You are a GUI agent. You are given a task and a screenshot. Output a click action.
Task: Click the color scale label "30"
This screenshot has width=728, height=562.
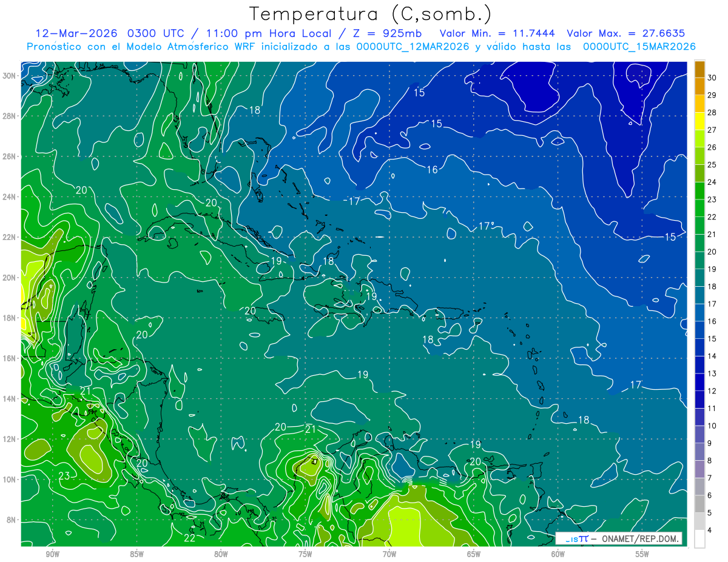712,78
